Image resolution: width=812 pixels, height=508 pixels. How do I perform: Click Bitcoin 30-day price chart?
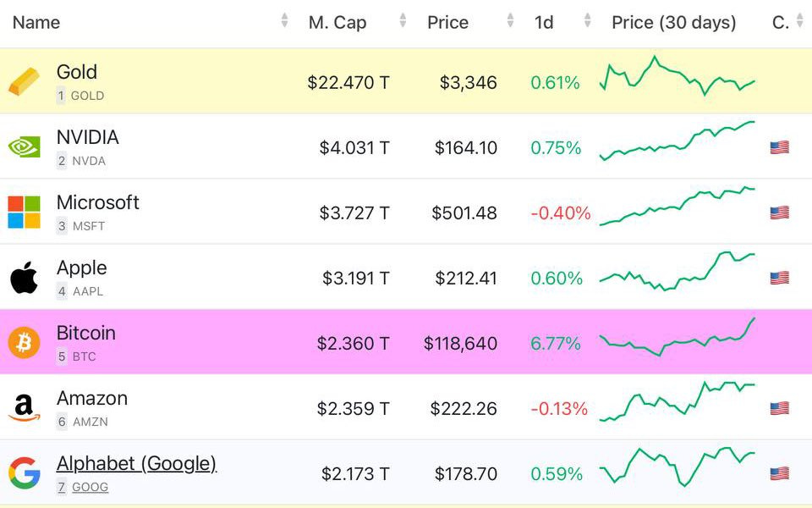tap(678, 336)
